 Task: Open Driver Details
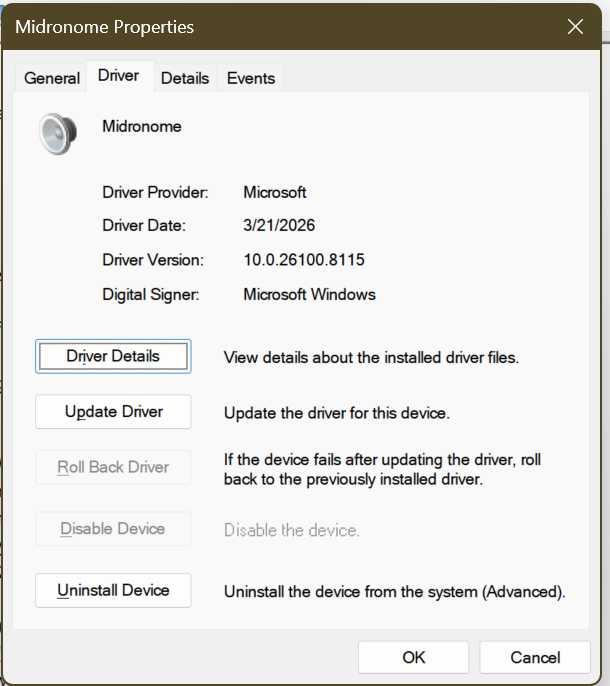113,356
